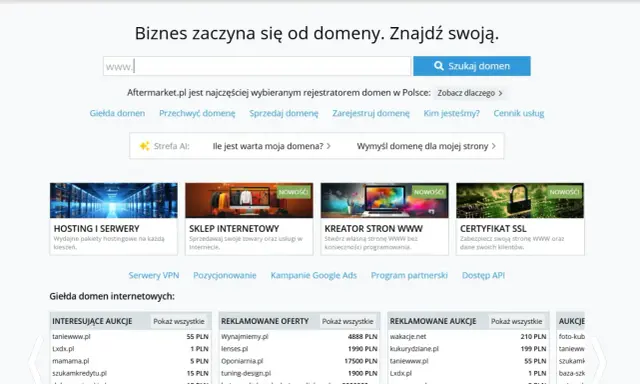
Task: Open the chevron next to Zobacz dlaczego
Action: pos(500,93)
